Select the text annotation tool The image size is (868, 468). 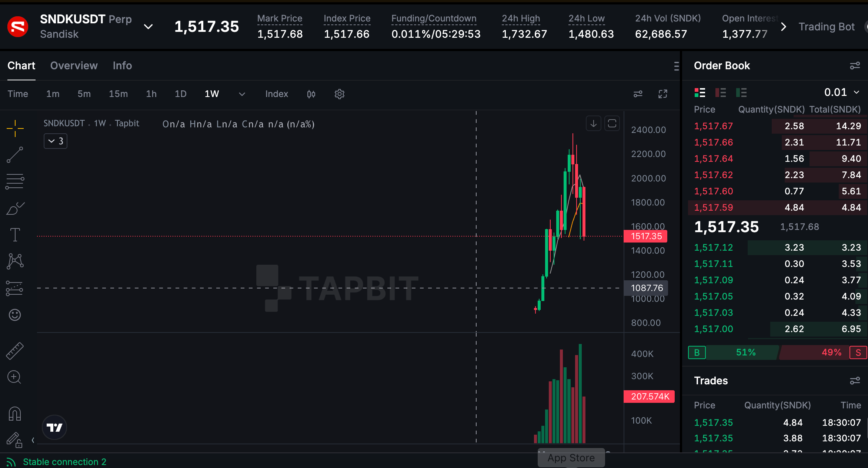15,235
